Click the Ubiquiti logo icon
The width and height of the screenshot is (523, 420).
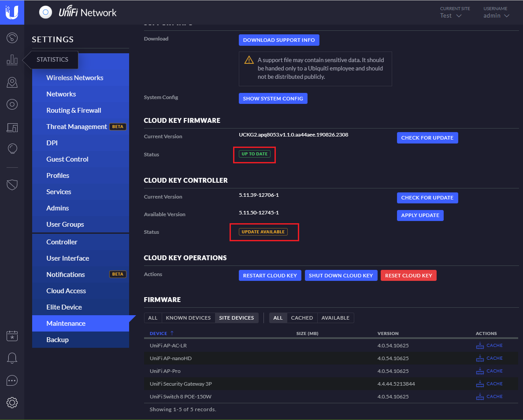(12, 12)
